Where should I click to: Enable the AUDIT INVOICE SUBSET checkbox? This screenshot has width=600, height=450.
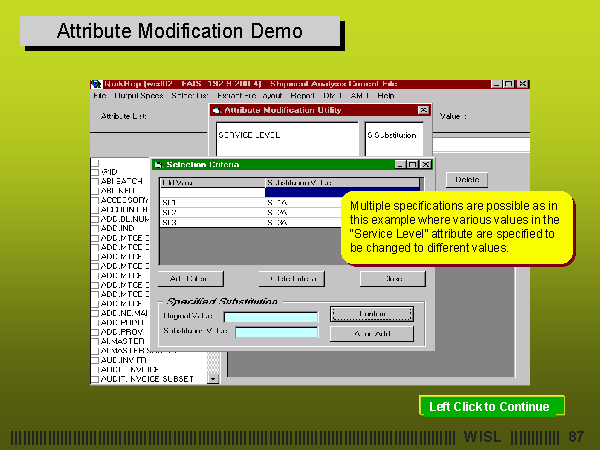coord(95,379)
